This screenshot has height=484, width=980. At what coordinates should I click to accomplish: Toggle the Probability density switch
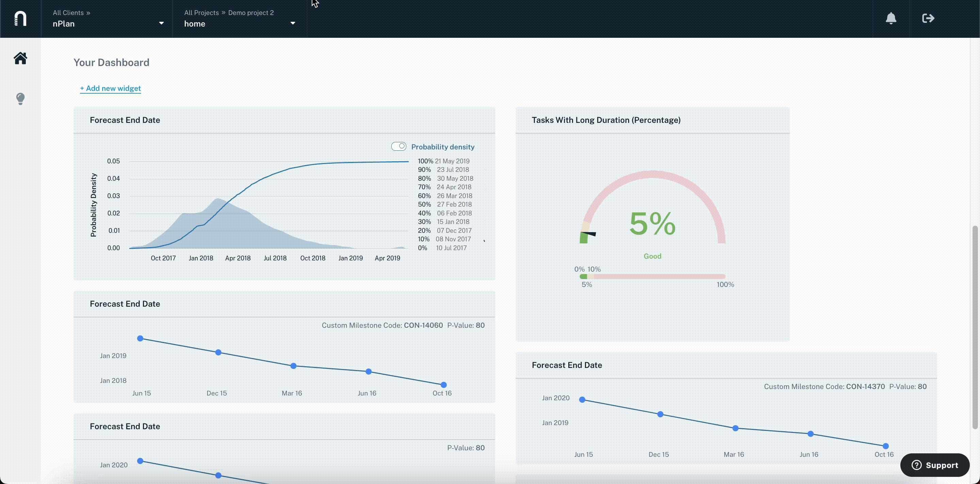pyautogui.click(x=399, y=146)
